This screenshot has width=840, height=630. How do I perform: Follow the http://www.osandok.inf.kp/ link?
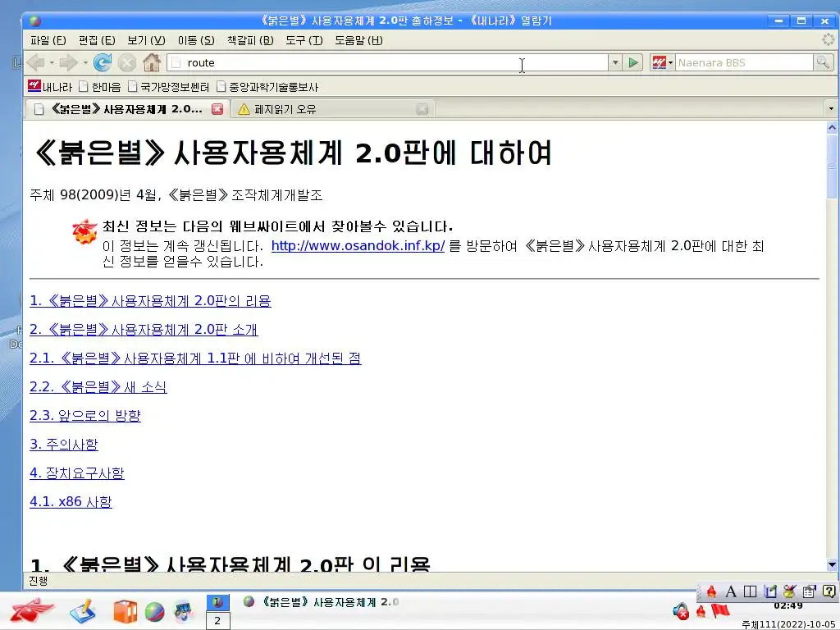pos(358,246)
